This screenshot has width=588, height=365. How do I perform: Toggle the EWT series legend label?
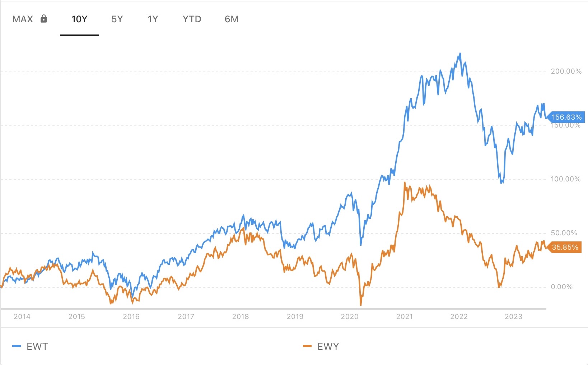37,346
